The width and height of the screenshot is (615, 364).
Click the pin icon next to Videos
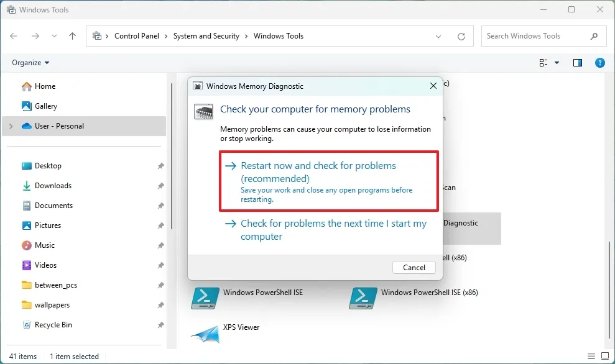pyautogui.click(x=161, y=265)
